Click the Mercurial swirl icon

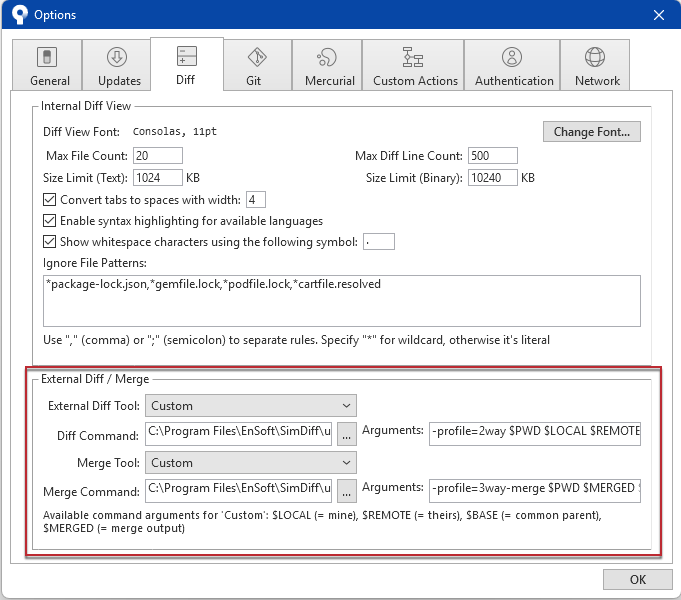pos(327,57)
